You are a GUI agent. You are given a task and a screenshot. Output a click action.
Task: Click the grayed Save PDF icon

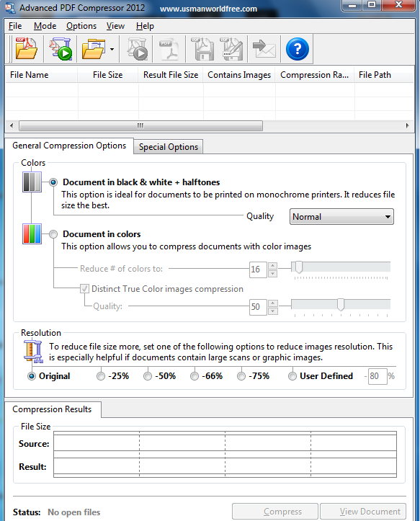coord(202,49)
